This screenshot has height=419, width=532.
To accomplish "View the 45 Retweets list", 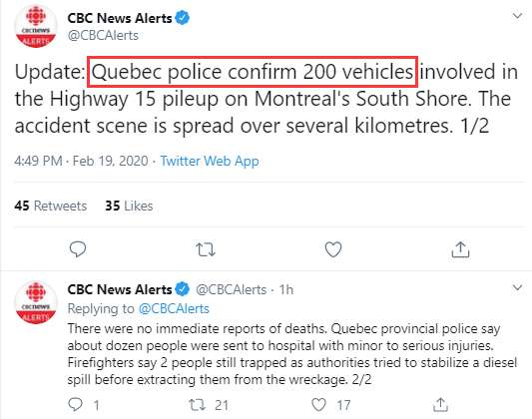I will coord(51,206).
